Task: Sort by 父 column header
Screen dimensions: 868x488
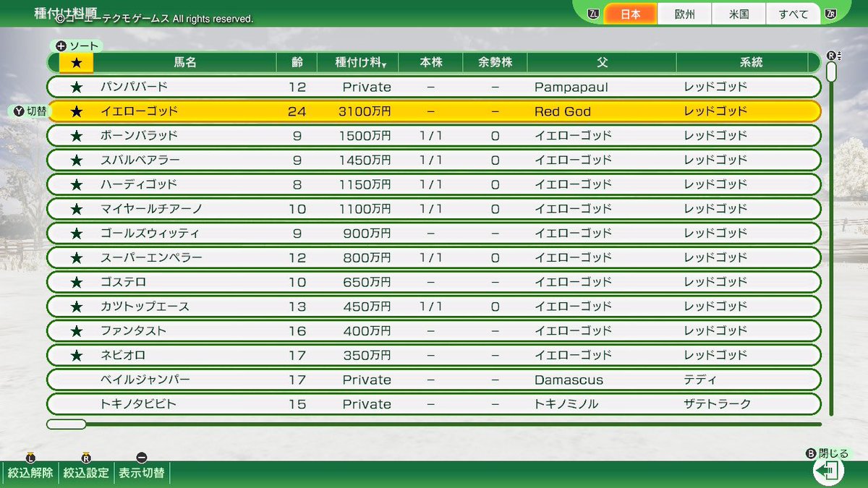Action: (602, 63)
